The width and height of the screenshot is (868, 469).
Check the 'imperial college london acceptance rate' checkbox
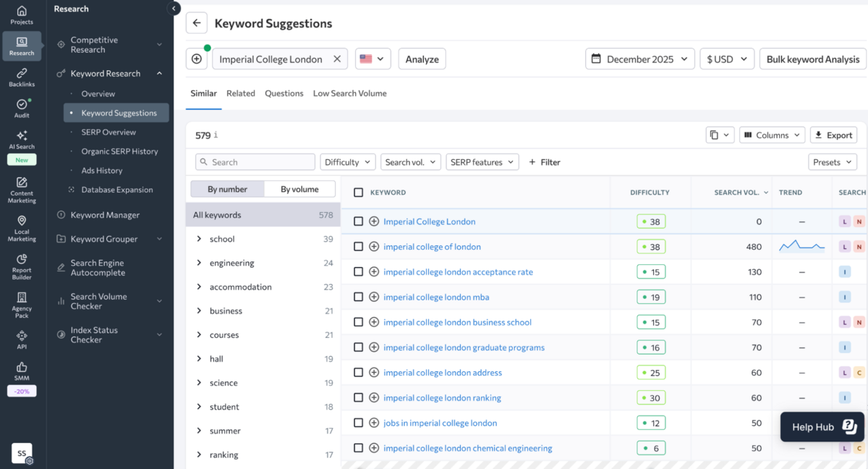click(x=358, y=272)
